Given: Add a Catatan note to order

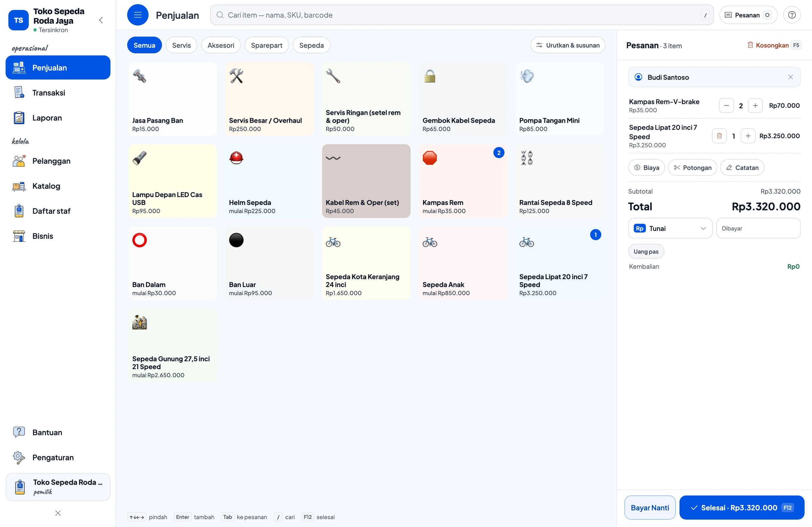Looking at the screenshot, I should (x=742, y=167).
